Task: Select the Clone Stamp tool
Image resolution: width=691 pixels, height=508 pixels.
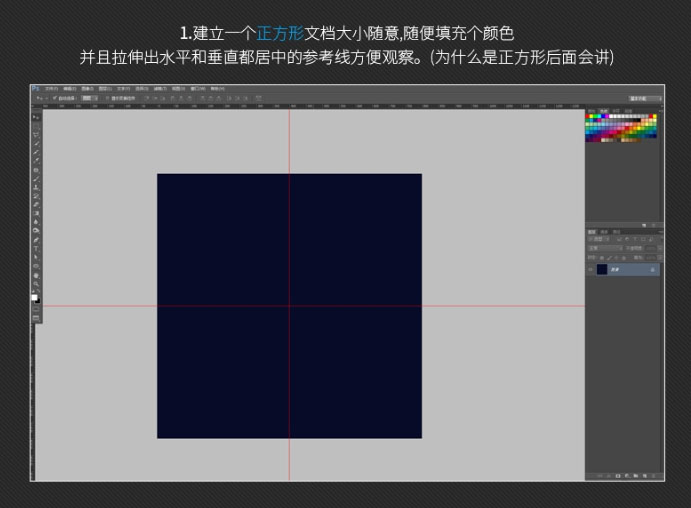Action: tap(36, 187)
